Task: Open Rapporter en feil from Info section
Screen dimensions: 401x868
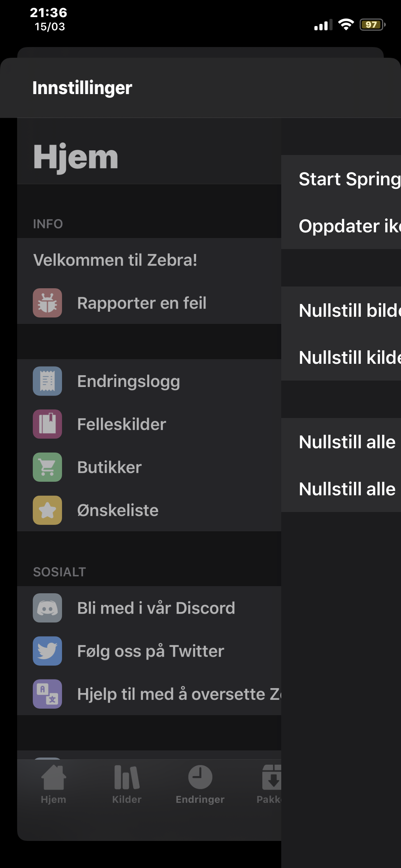Action: (142, 303)
